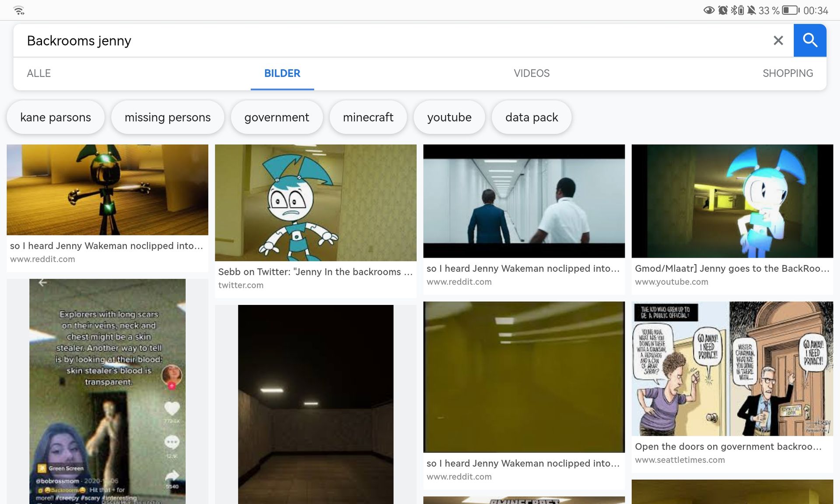Image resolution: width=840 pixels, height=504 pixels.
Task: Click the blue search magnifier button
Action: click(810, 40)
